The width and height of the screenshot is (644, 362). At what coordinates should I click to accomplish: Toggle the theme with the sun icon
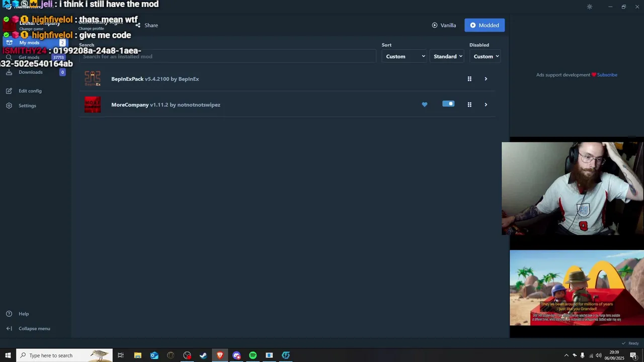point(590,7)
